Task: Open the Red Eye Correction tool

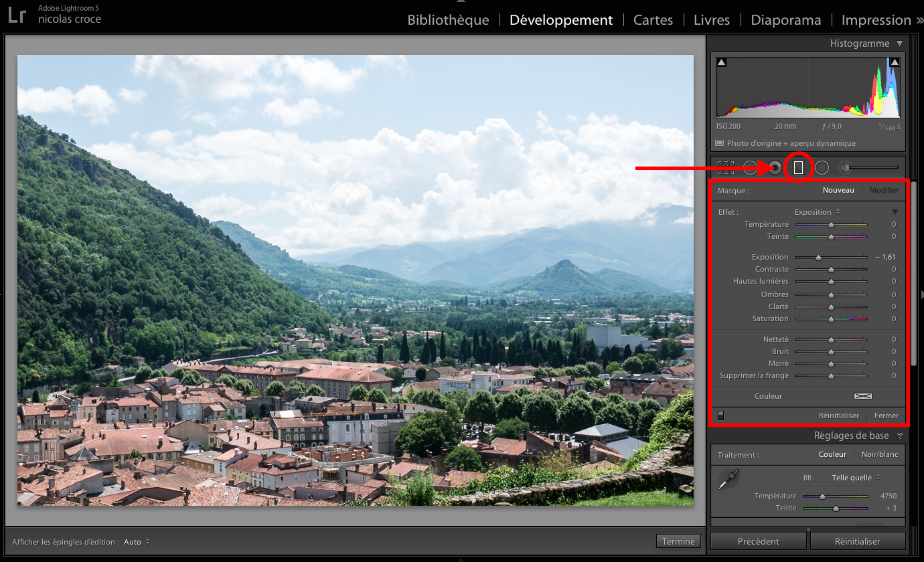Action: (x=775, y=167)
